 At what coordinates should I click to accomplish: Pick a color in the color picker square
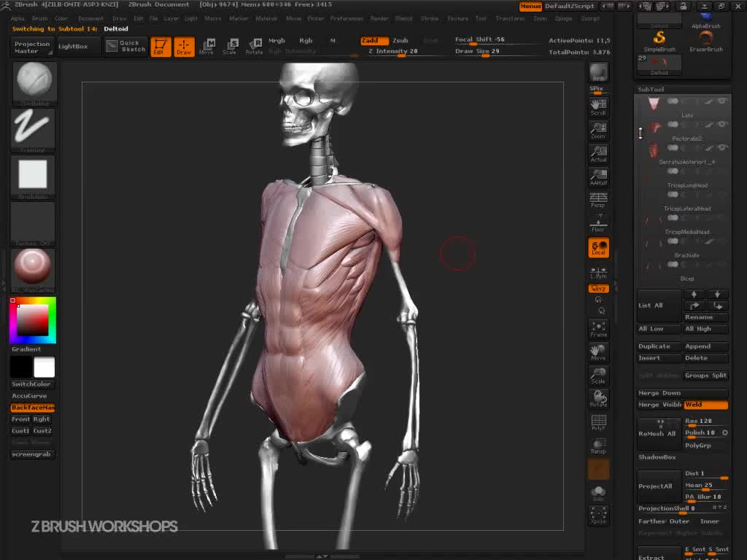point(33,320)
